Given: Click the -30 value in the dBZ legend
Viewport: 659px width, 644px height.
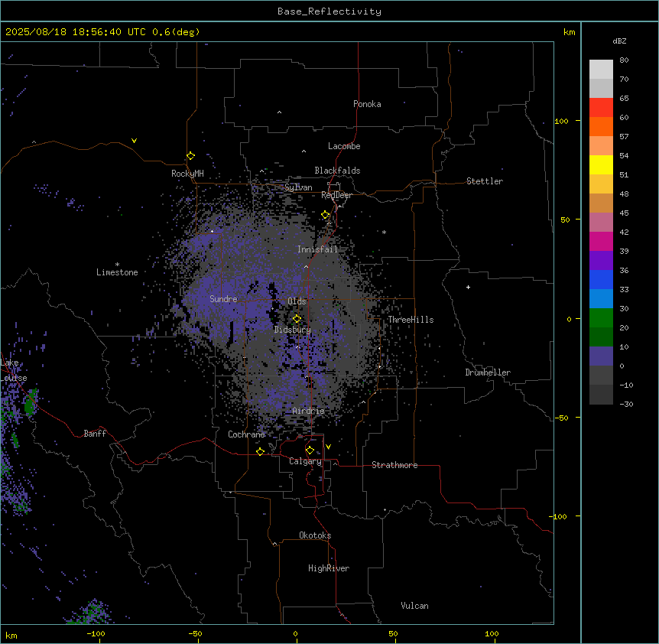Looking at the screenshot, I should click(626, 405).
